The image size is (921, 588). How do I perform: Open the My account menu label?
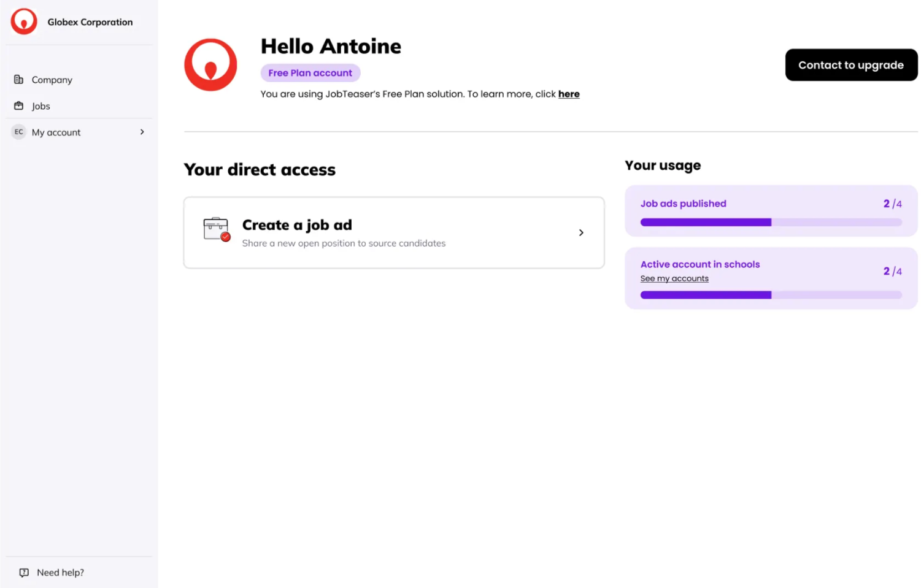point(56,132)
